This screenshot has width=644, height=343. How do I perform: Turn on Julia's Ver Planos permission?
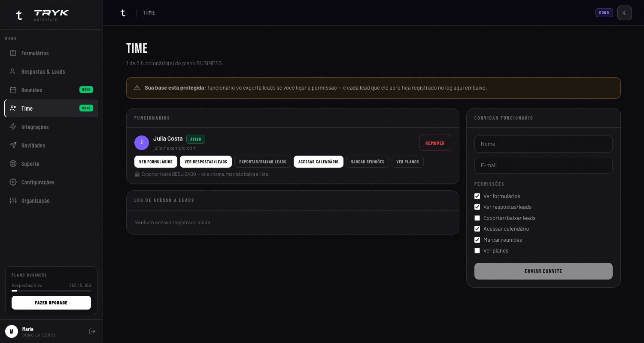(408, 162)
